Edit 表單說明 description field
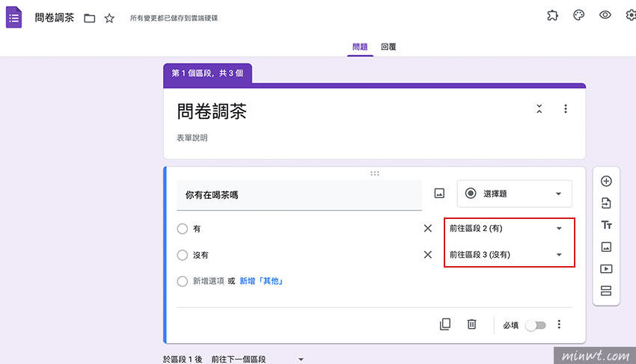Screen dimensions: 636x364 [192, 138]
